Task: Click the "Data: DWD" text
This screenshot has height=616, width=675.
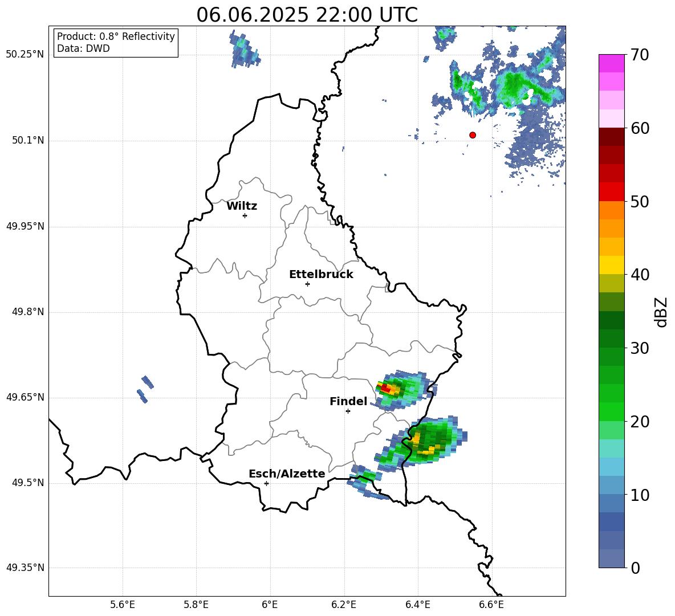Action: (83, 48)
